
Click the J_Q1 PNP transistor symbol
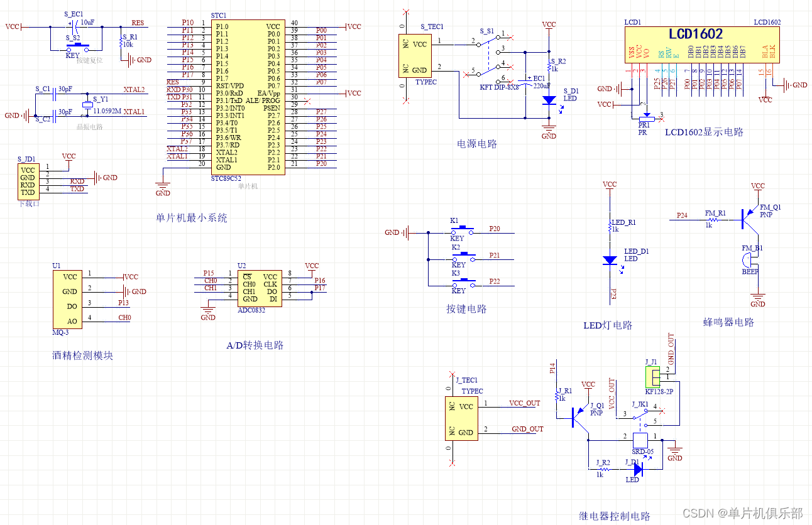[579, 418]
